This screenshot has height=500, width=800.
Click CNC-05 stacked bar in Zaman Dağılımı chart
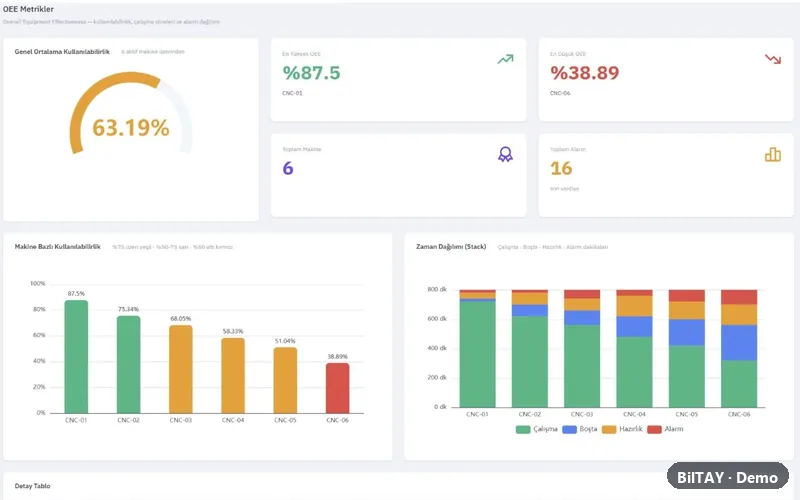click(687, 348)
